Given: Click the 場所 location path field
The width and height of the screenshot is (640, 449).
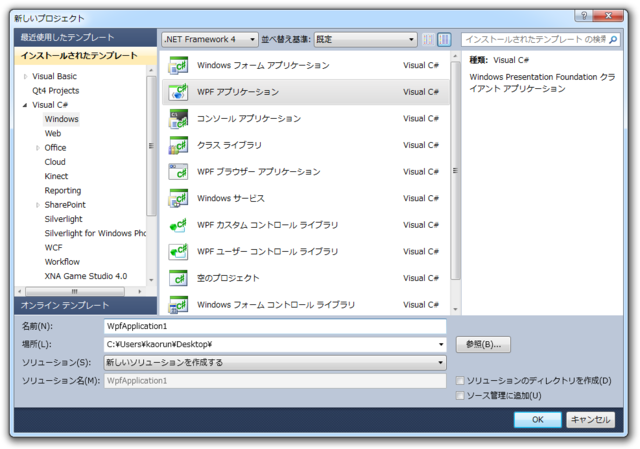Looking at the screenshot, I should [275, 345].
